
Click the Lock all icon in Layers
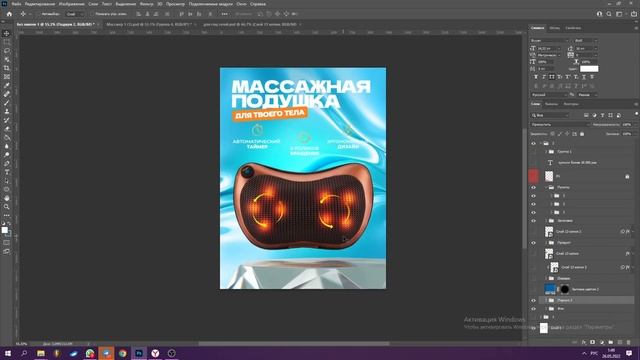point(582,134)
